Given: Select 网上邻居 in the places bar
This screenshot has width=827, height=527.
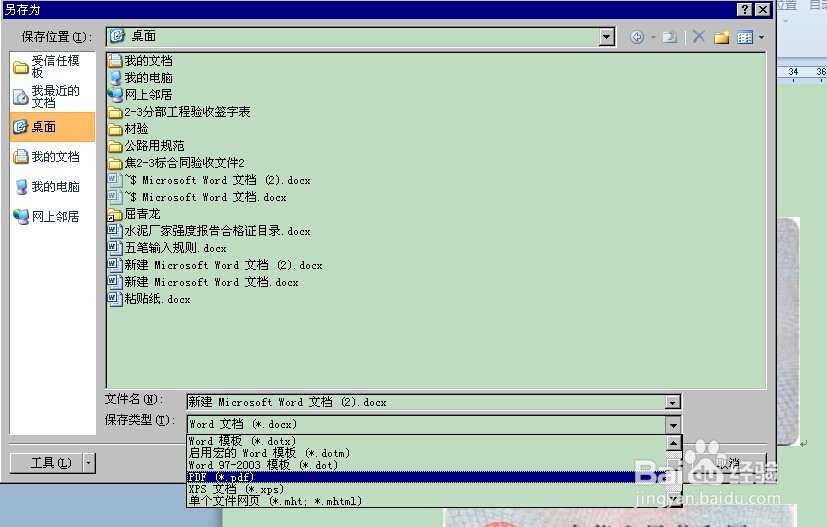Looking at the screenshot, I should pyautogui.click(x=52, y=217).
